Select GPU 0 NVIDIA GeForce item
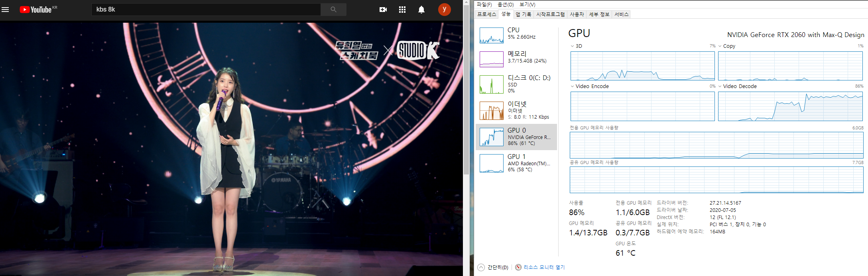 [516, 137]
